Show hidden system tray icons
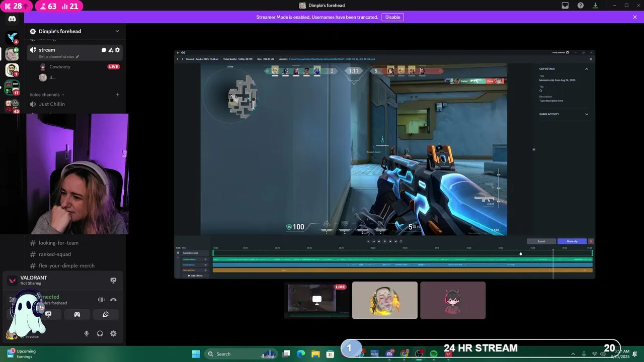 [x=573, y=354]
